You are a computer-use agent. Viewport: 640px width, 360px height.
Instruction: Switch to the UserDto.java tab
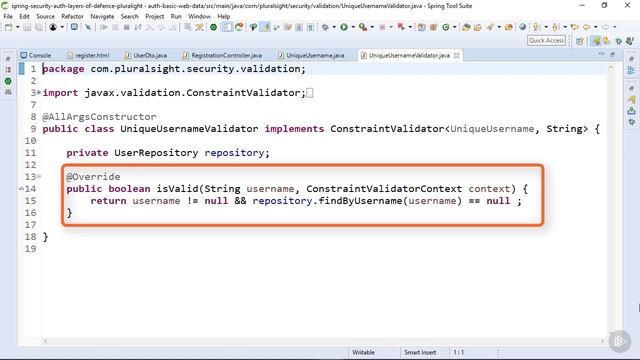tap(146, 55)
